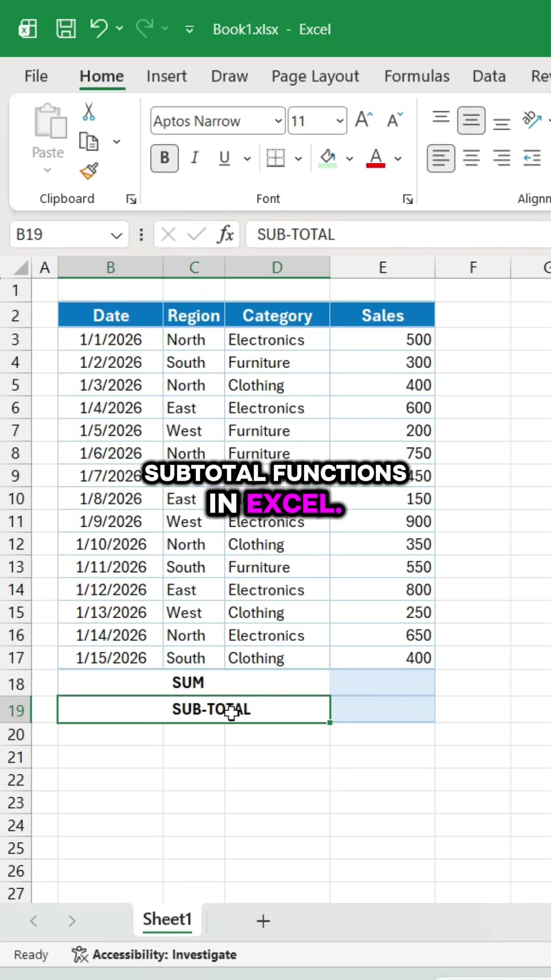Switch to the Formulas tab
This screenshot has height=980, width=551.
[417, 76]
